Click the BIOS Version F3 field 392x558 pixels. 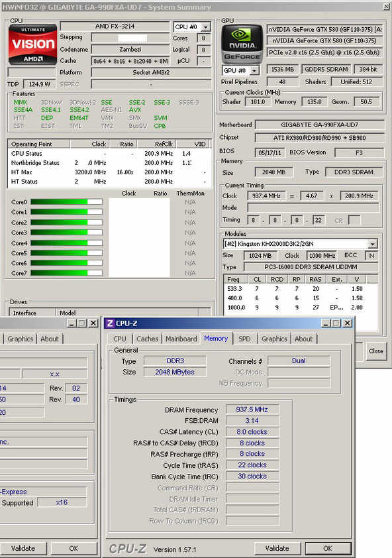[359, 152]
